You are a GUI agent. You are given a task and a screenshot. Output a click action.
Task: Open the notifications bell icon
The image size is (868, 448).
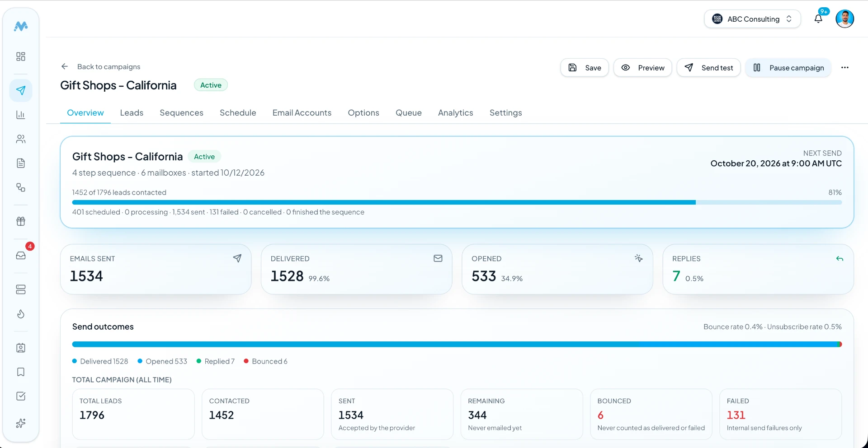[x=818, y=19]
